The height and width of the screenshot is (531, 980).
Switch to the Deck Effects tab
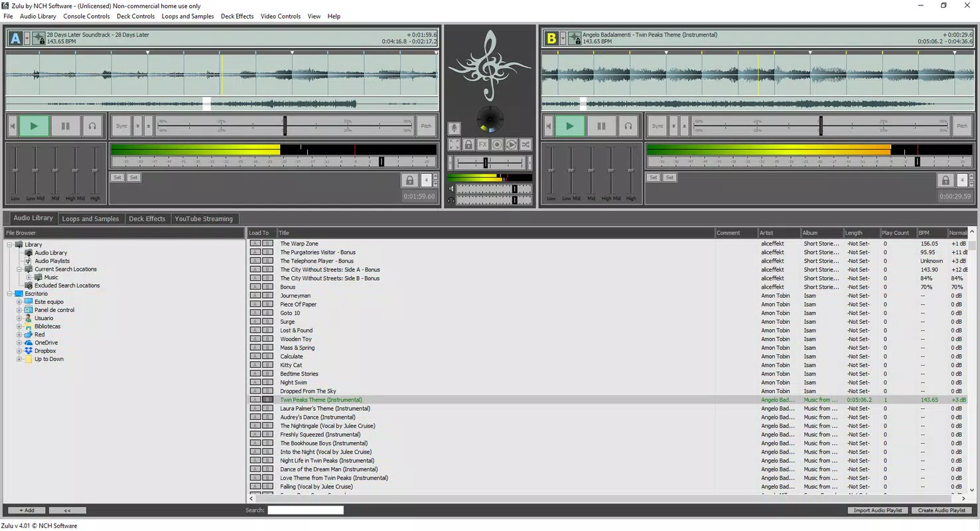point(147,218)
